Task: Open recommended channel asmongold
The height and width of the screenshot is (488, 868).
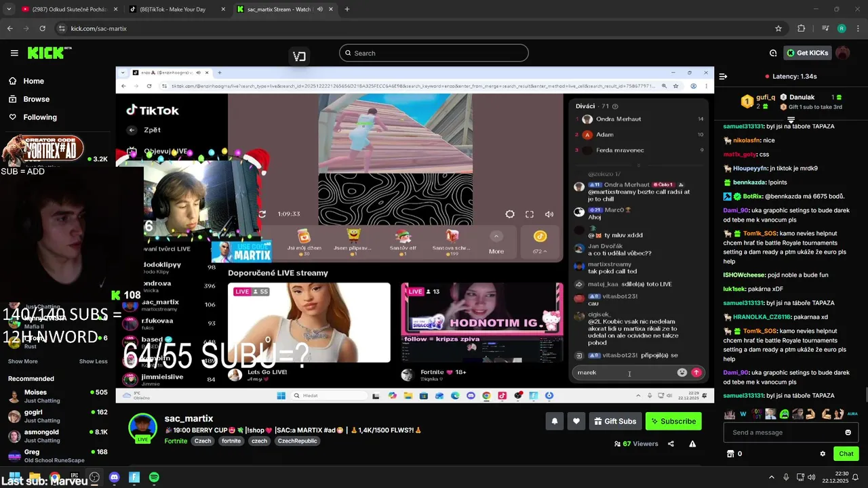Action: pyautogui.click(x=58, y=436)
